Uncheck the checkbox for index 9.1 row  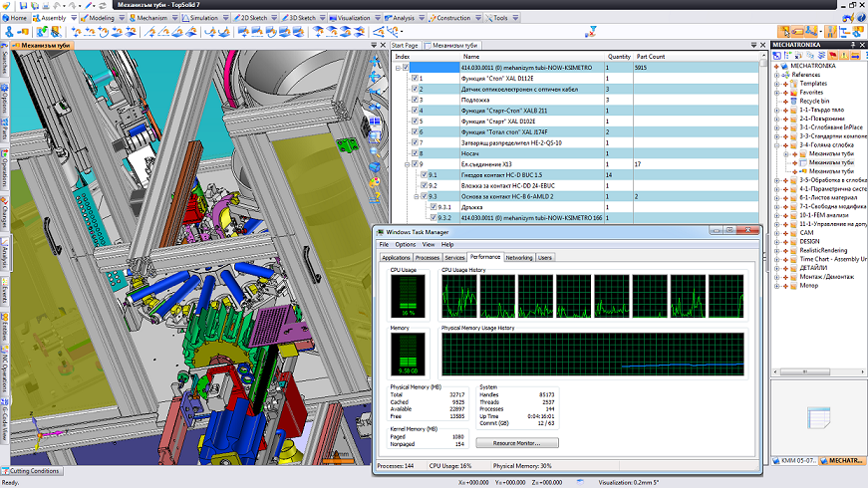pyautogui.click(x=425, y=175)
